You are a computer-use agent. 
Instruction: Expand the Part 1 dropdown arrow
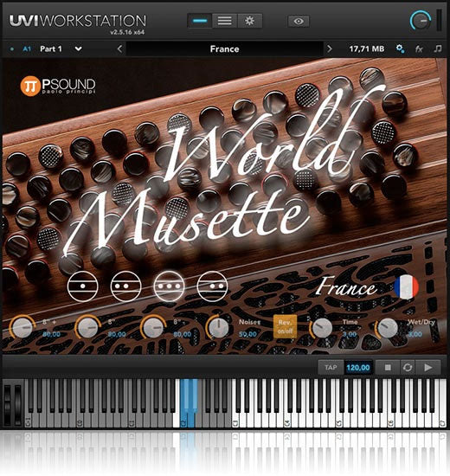point(79,48)
